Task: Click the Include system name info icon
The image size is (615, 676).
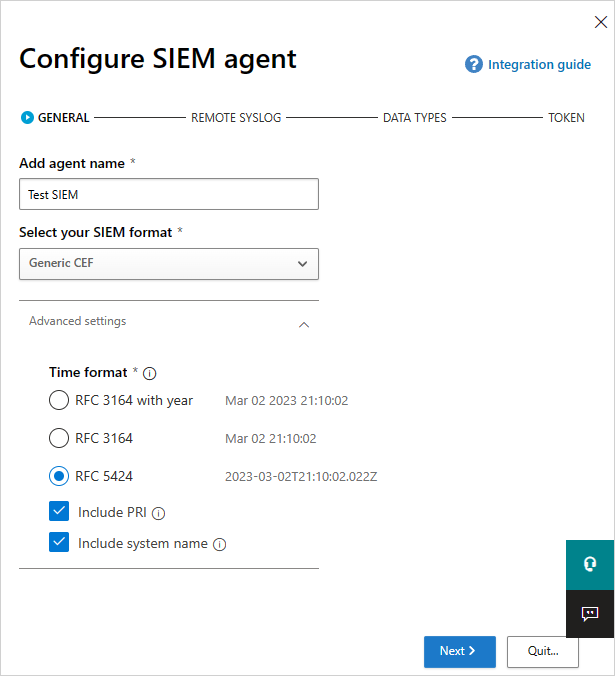Action: point(220,545)
